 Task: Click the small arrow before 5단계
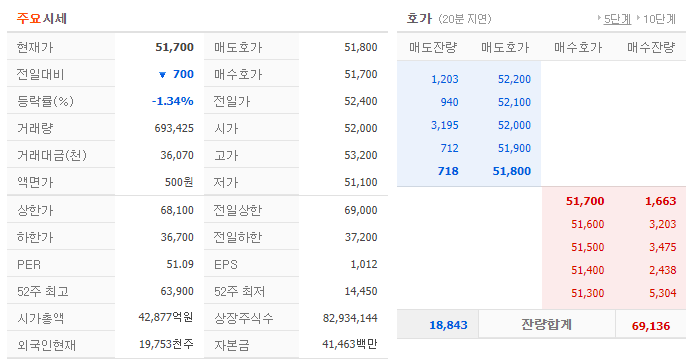click(599, 18)
